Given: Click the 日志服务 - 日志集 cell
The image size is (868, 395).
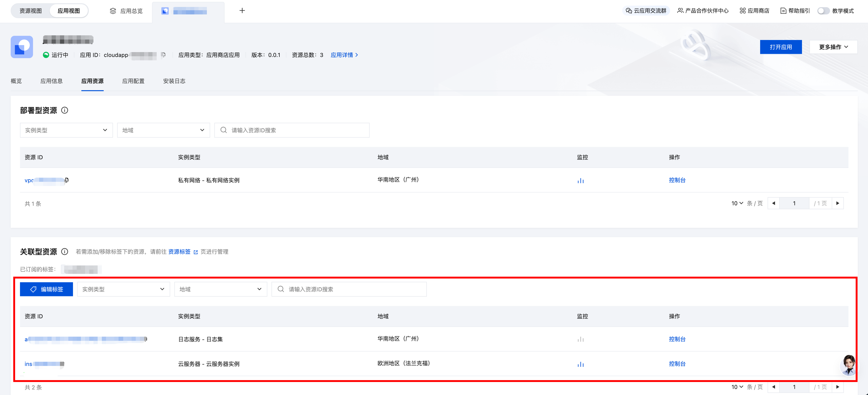Looking at the screenshot, I should coord(200,339).
